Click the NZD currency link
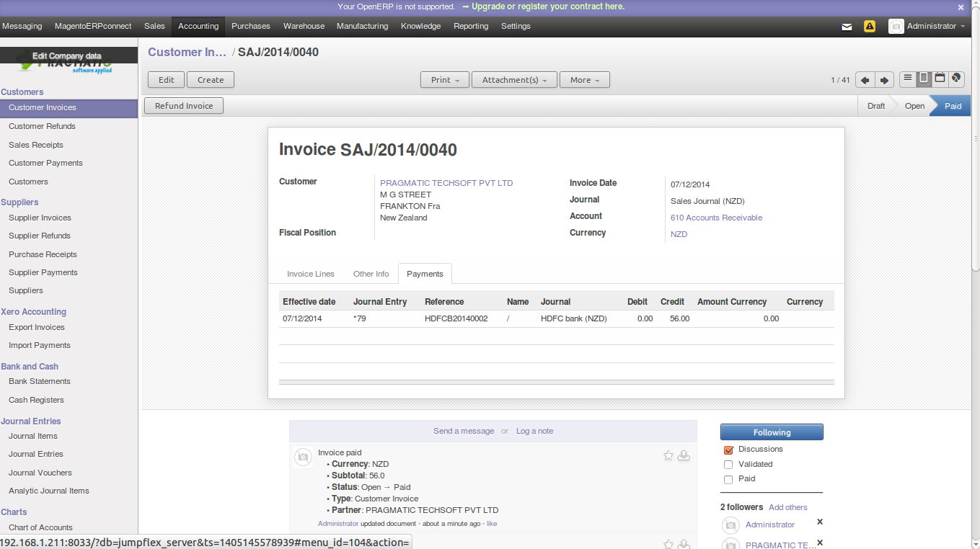The width and height of the screenshot is (980, 549). tap(679, 234)
